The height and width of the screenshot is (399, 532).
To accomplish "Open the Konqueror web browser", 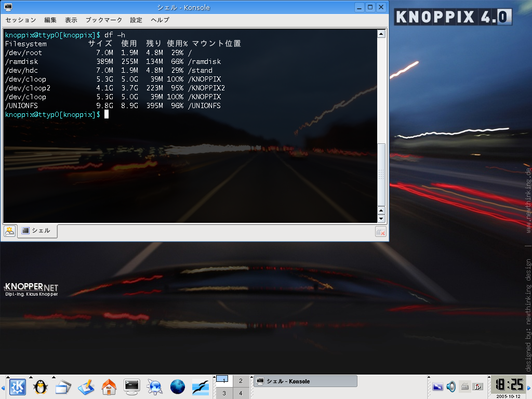I will (x=154, y=387).
